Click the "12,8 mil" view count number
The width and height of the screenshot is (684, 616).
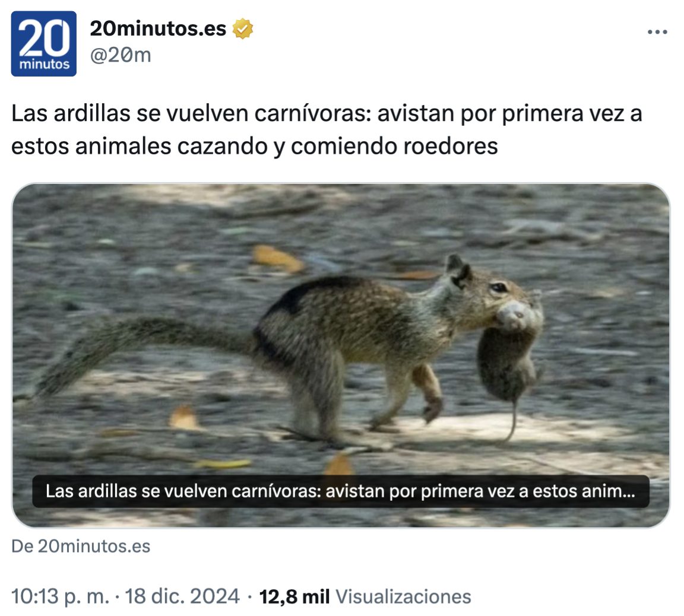(294, 596)
